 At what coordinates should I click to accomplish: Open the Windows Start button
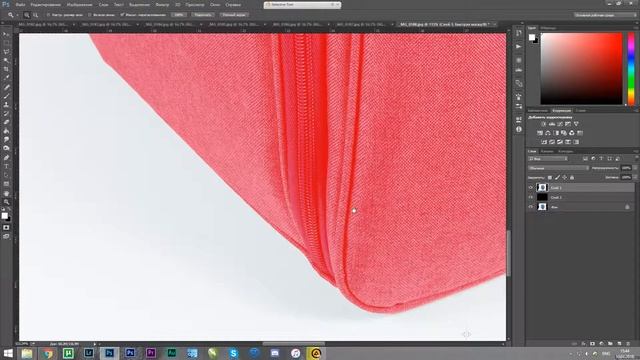point(8,353)
